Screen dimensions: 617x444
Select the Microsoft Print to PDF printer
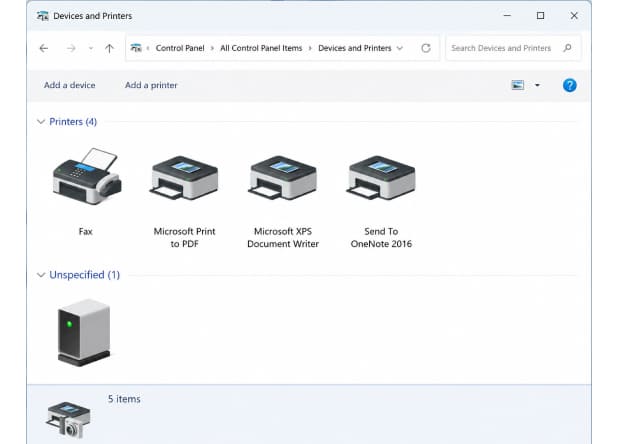coord(184,178)
